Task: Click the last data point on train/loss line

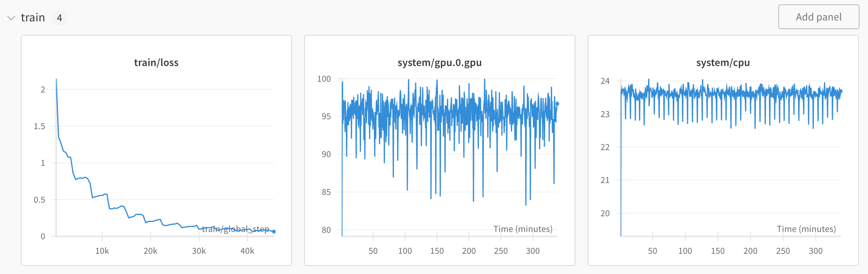Action: point(274,232)
